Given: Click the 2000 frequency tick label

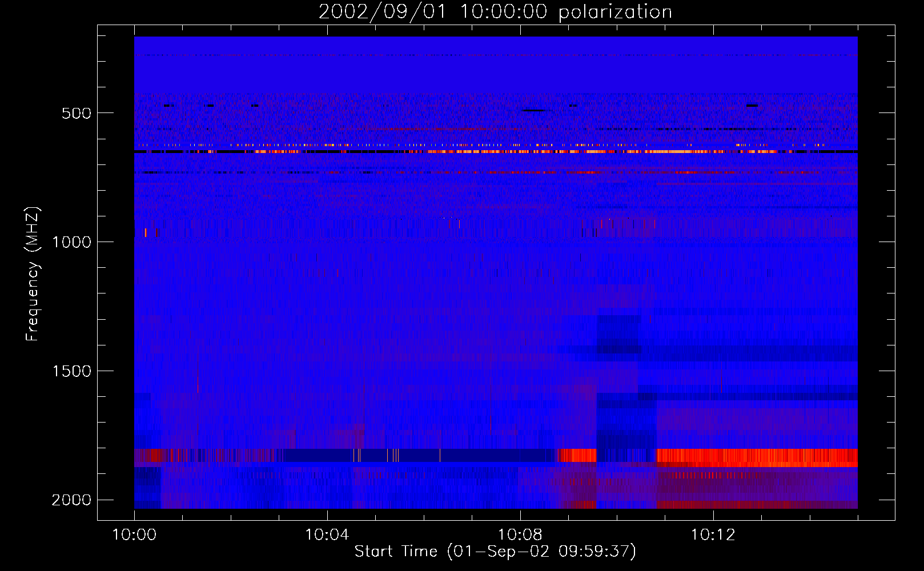Looking at the screenshot, I should click(x=71, y=500).
